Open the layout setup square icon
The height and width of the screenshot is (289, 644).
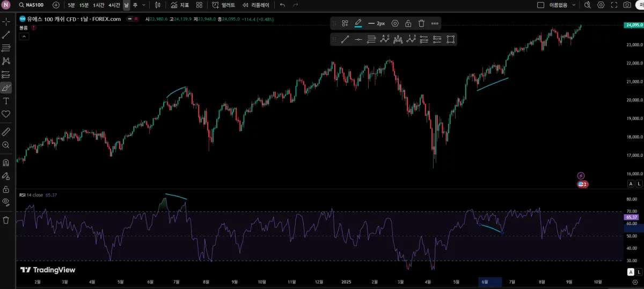click(x=540, y=5)
